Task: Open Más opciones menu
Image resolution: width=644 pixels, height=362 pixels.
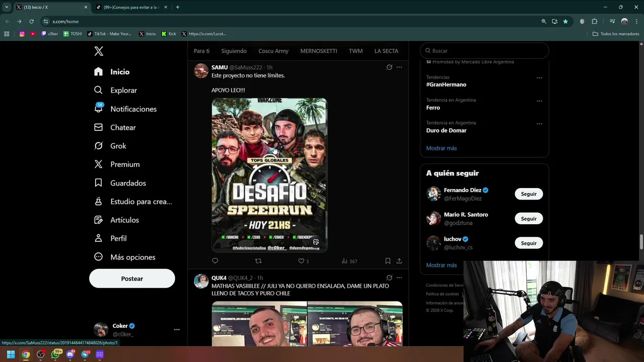Action: 125,257
